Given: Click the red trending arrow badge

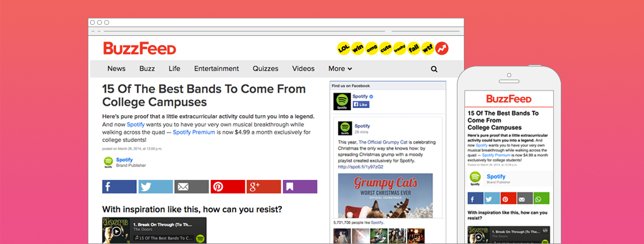Looking at the screenshot, I should tap(442, 48).
